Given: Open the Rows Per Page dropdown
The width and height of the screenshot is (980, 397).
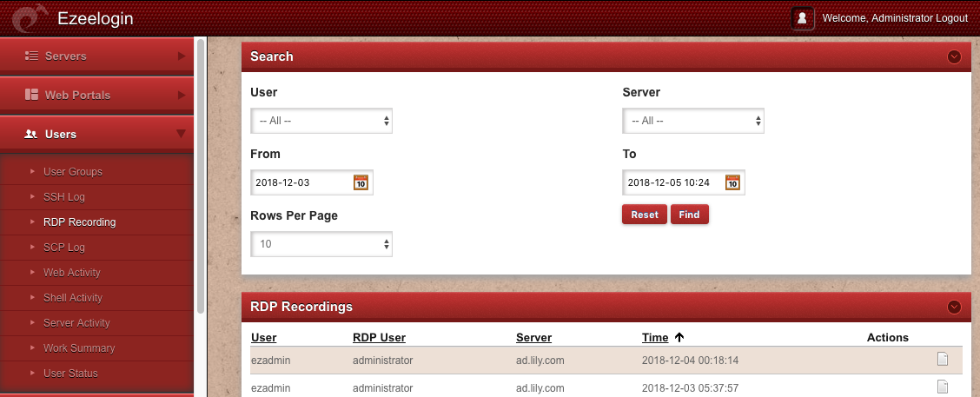Looking at the screenshot, I should coord(321,244).
